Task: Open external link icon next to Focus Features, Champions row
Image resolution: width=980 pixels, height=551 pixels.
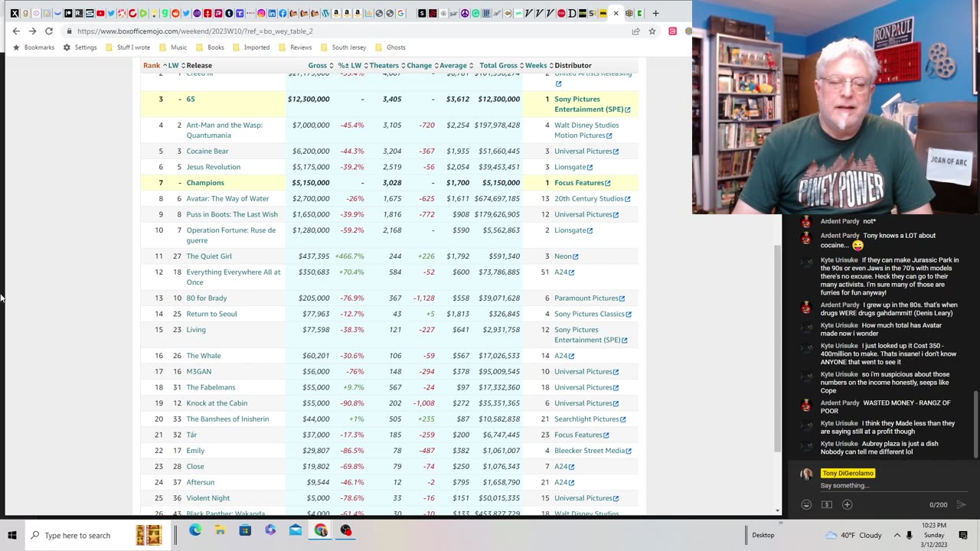Action: 608,183
